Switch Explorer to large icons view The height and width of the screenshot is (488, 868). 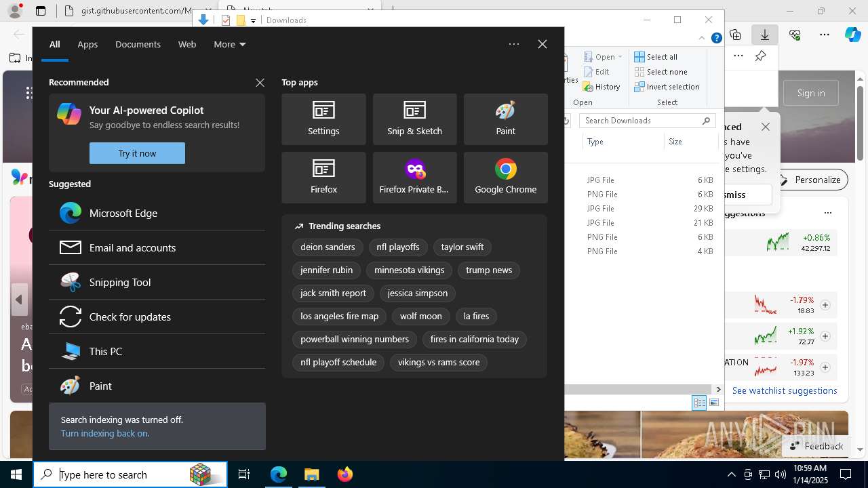coord(713,403)
